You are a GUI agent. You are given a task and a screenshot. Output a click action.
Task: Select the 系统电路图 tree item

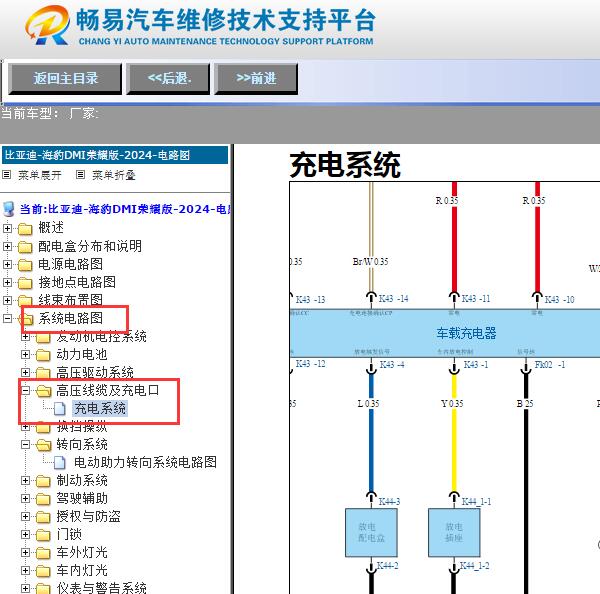tap(70, 318)
